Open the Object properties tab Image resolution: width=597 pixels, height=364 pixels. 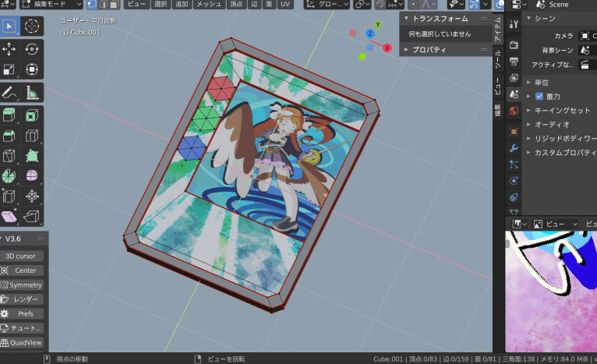[x=514, y=132]
